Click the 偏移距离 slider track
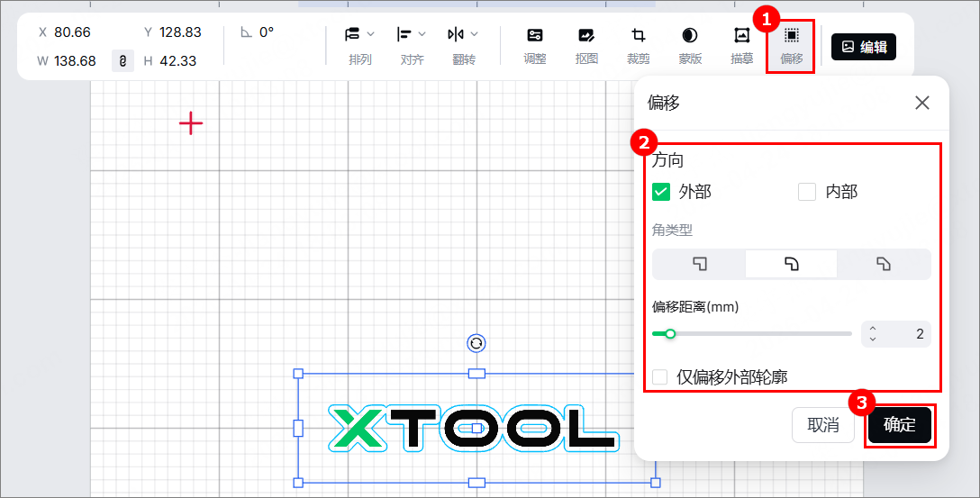 tap(752, 334)
